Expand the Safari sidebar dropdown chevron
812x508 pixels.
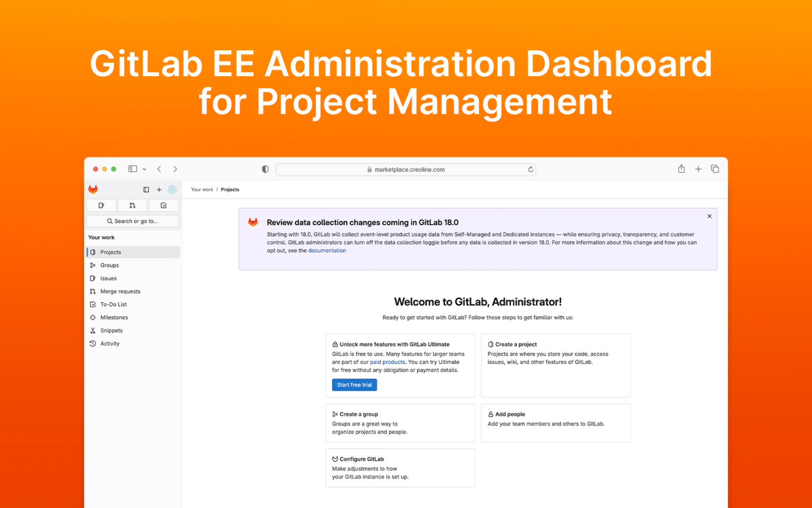pyautogui.click(x=144, y=169)
